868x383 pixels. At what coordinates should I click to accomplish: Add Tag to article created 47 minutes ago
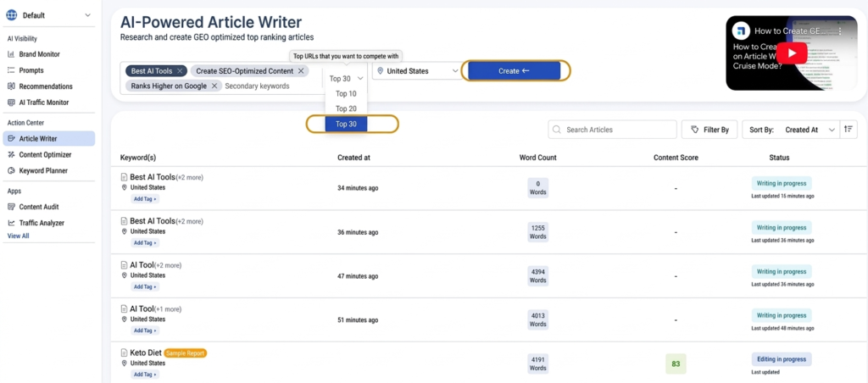coord(144,286)
